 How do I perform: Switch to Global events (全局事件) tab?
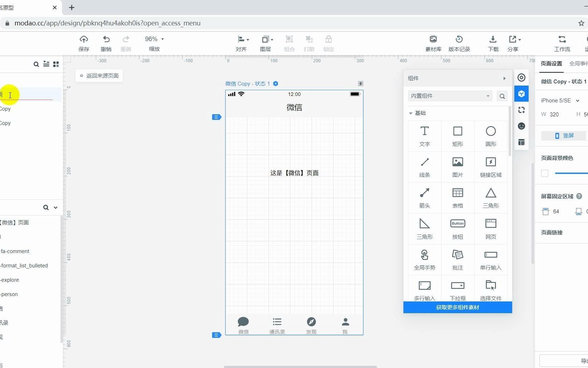coord(578,64)
